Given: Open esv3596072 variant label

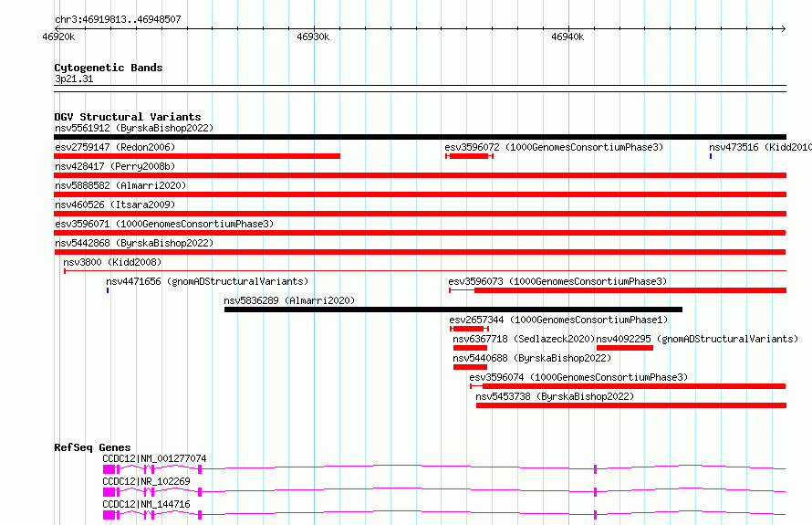Looking at the screenshot, I should coord(554,147).
